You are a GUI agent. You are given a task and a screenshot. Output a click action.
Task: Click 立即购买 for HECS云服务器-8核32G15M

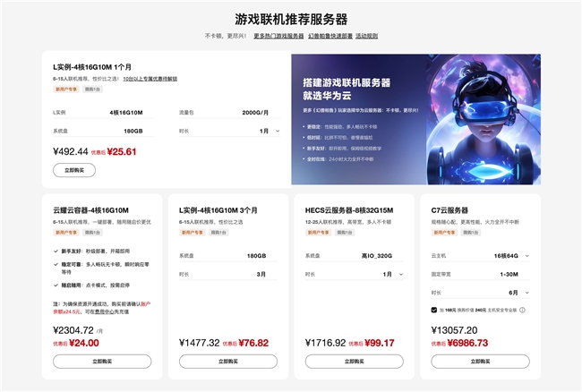tap(354, 362)
